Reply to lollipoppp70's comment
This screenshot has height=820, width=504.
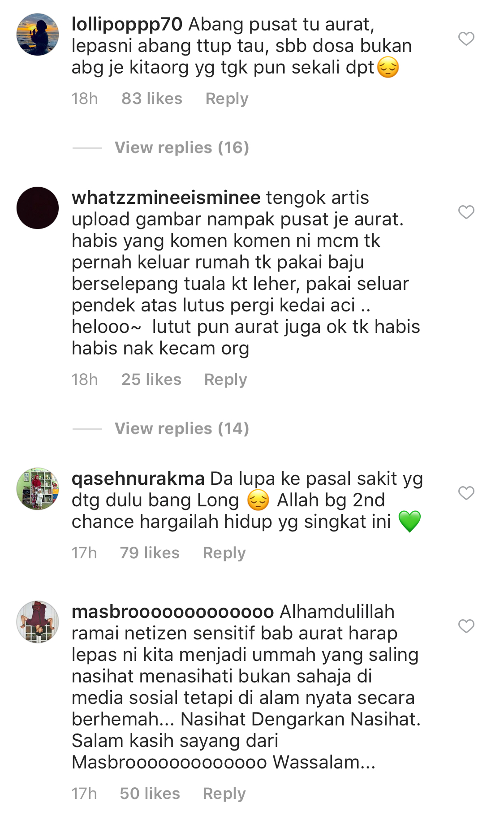[227, 99]
